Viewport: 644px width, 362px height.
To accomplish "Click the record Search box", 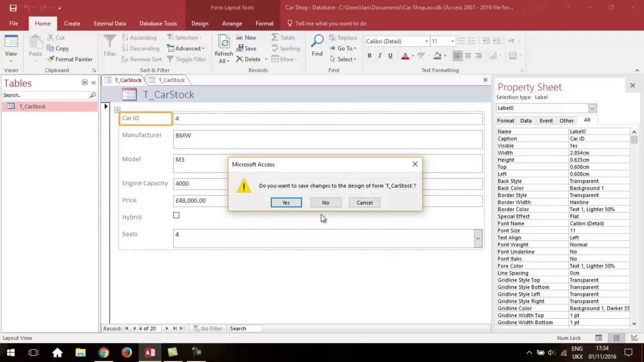I will point(245,328).
